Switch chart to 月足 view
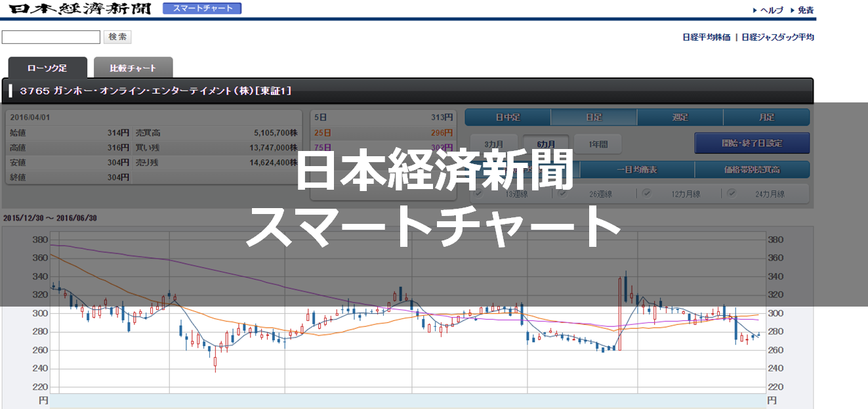The image size is (868, 409). click(x=766, y=117)
